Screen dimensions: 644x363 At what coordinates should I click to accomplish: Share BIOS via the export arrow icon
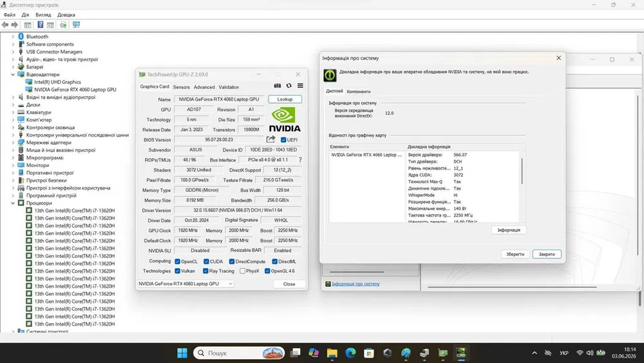(270, 139)
